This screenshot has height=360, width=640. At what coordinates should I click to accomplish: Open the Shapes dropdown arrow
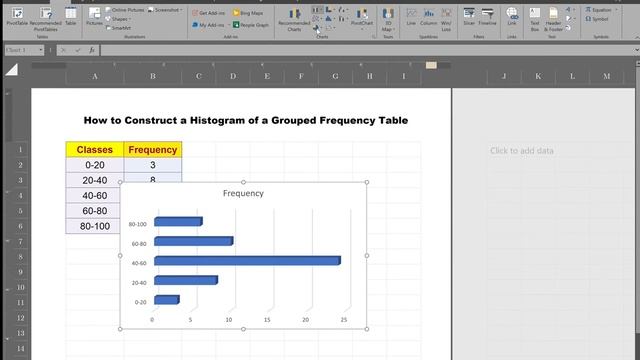pyautogui.click(x=130, y=19)
